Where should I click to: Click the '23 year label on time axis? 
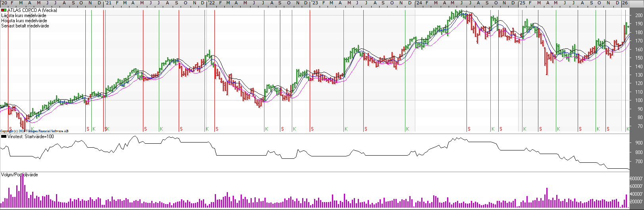tap(314, 3)
